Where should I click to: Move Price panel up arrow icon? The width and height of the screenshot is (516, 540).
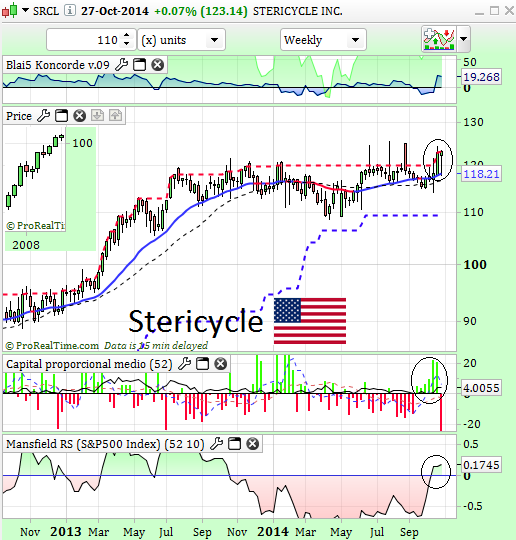click(x=116, y=115)
